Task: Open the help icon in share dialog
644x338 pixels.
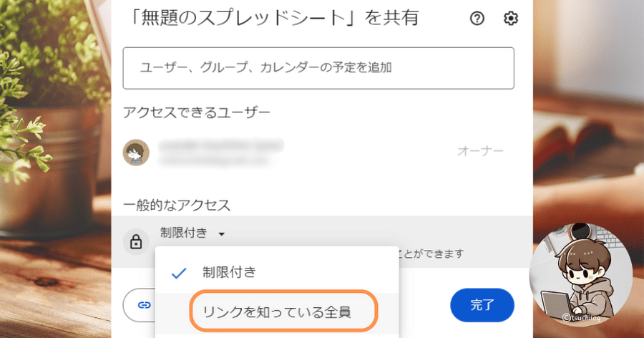Action: point(477,19)
